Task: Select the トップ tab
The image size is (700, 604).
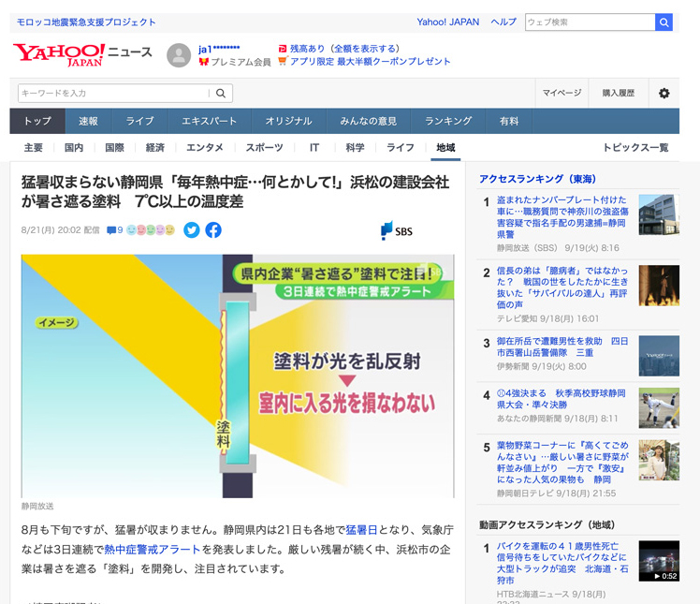Action: click(x=37, y=121)
